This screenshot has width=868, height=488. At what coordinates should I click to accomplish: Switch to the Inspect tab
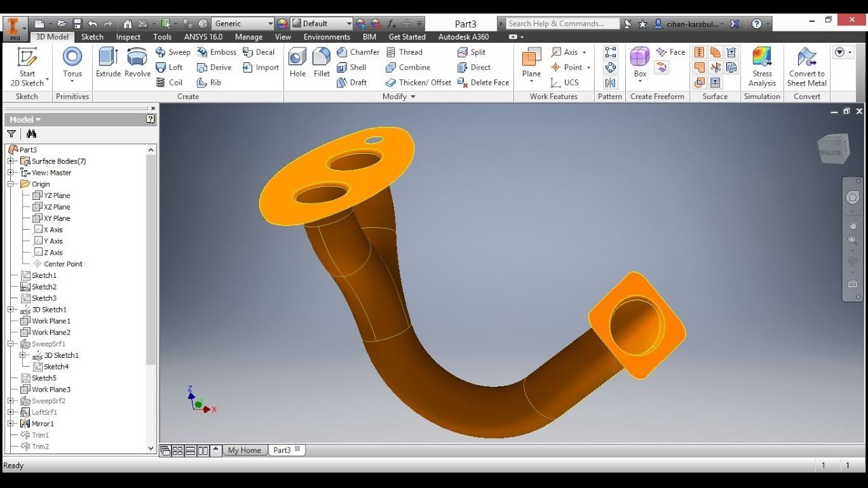tap(128, 37)
